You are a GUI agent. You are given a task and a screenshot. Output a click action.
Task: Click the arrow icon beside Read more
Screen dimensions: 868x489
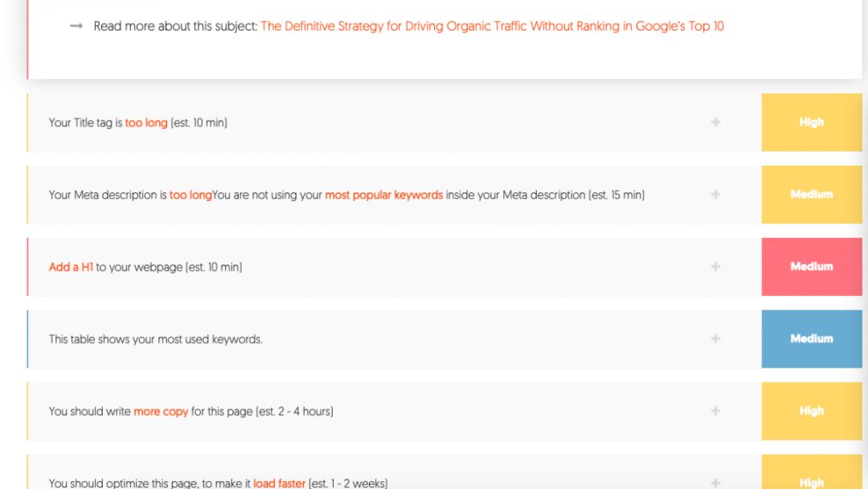76,26
